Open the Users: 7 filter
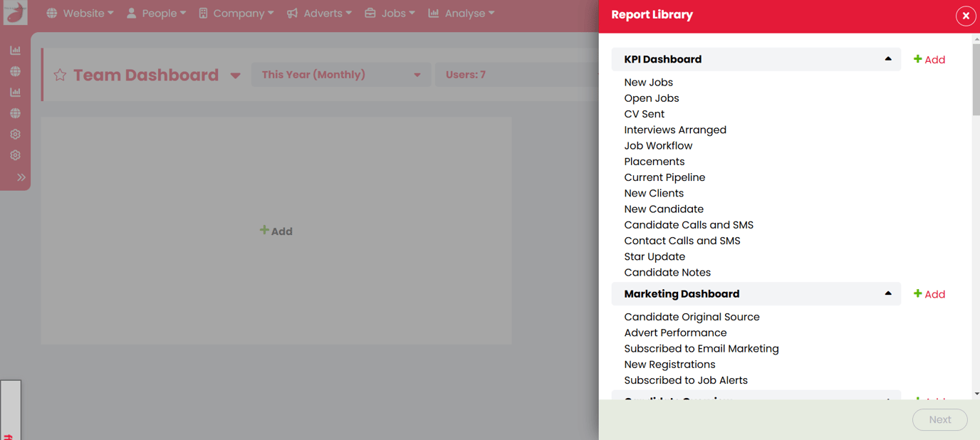Screen dimensions: 980x440 point(516,75)
